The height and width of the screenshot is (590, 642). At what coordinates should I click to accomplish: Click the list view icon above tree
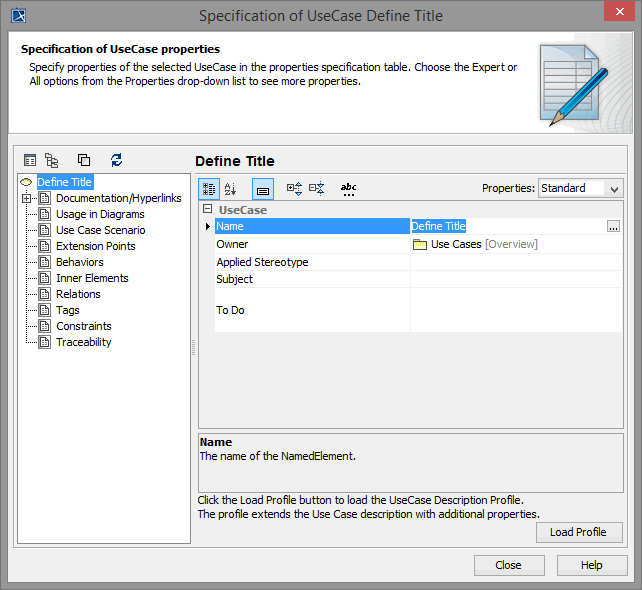[x=30, y=160]
